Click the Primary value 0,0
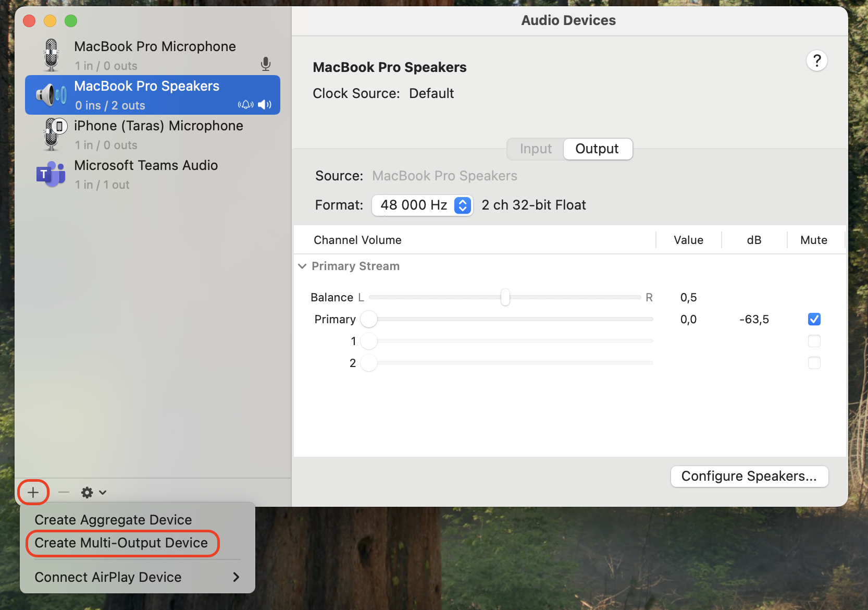 coord(688,320)
